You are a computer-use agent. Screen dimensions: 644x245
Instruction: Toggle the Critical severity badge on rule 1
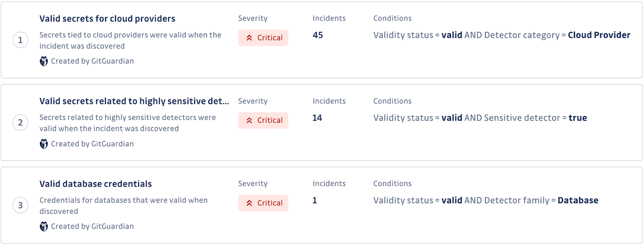(263, 37)
